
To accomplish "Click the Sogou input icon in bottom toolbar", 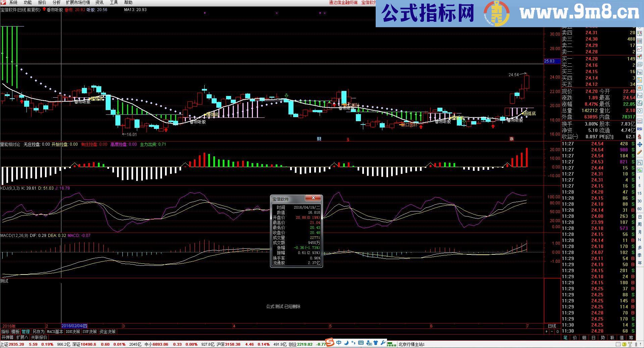I will point(329,343).
